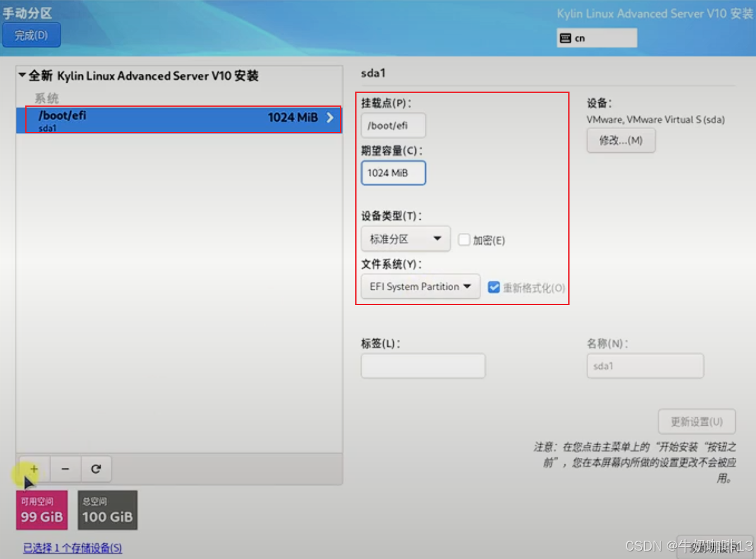Open the 已选择 1 个存储设备(S) link
This screenshot has height=559, width=756.
click(72, 548)
